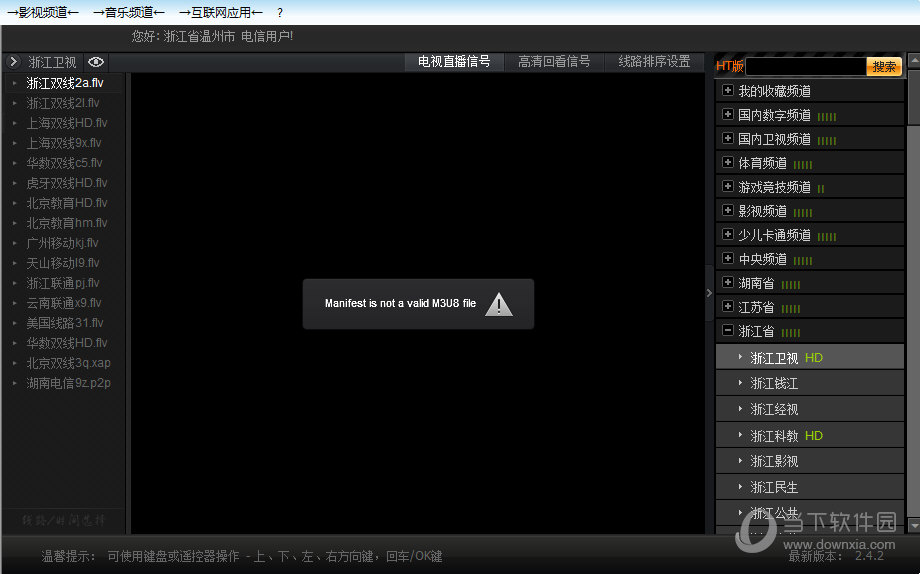
Task: Toggle the eye icon beside 浙江卫视
Action: pyautogui.click(x=96, y=62)
